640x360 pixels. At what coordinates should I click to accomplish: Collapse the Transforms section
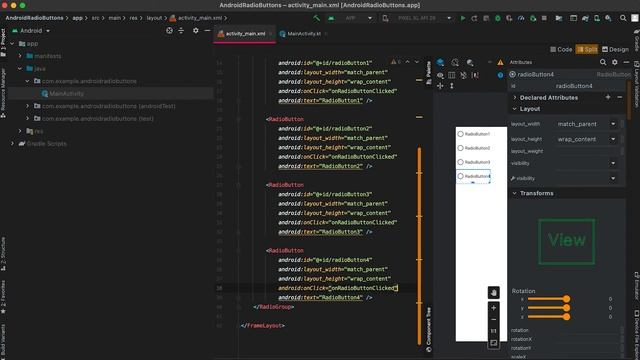(515, 193)
